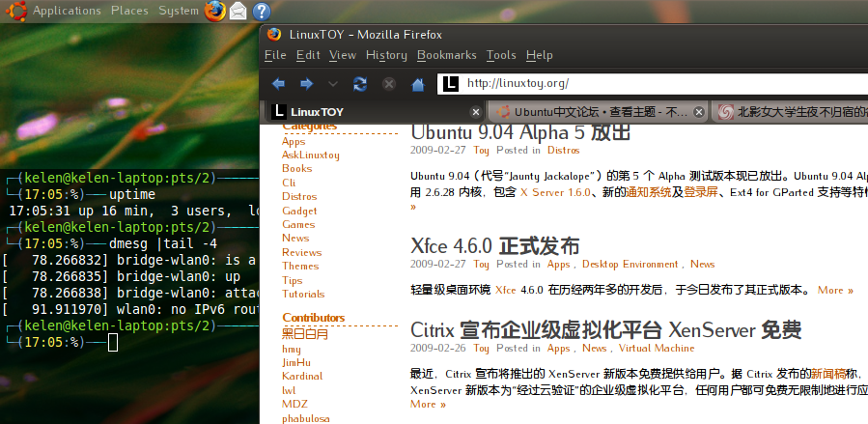
Task: Open the Firefox Bookmarks menu
Action: [x=447, y=55]
